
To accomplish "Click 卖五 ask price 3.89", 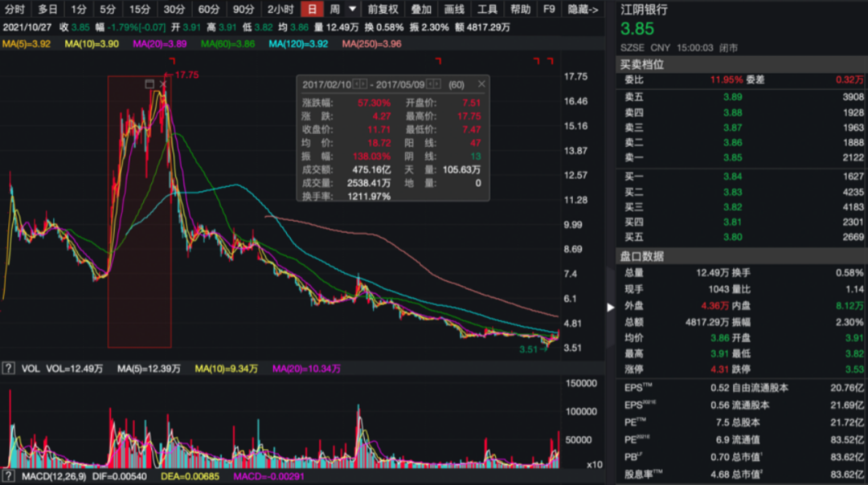I will [x=732, y=97].
